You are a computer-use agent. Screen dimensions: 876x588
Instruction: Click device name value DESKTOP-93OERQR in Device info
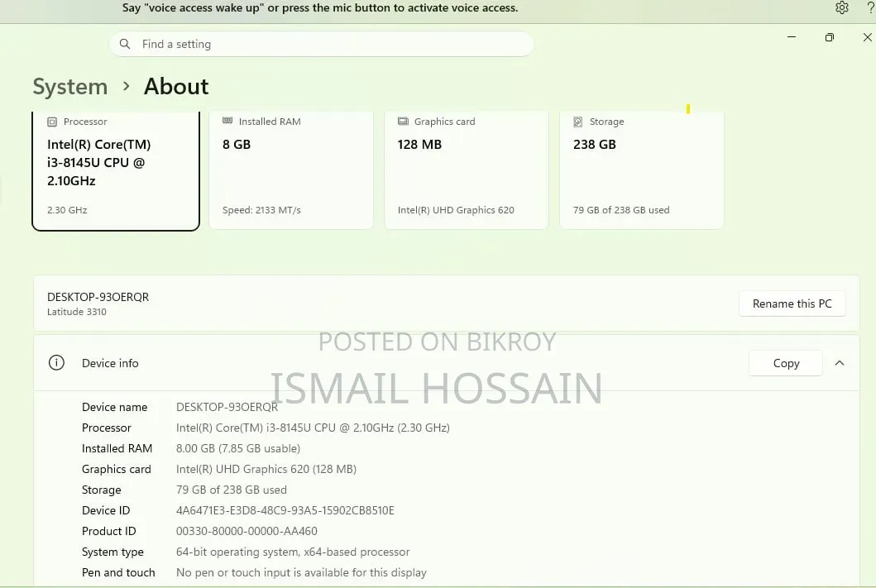tap(227, 407)
